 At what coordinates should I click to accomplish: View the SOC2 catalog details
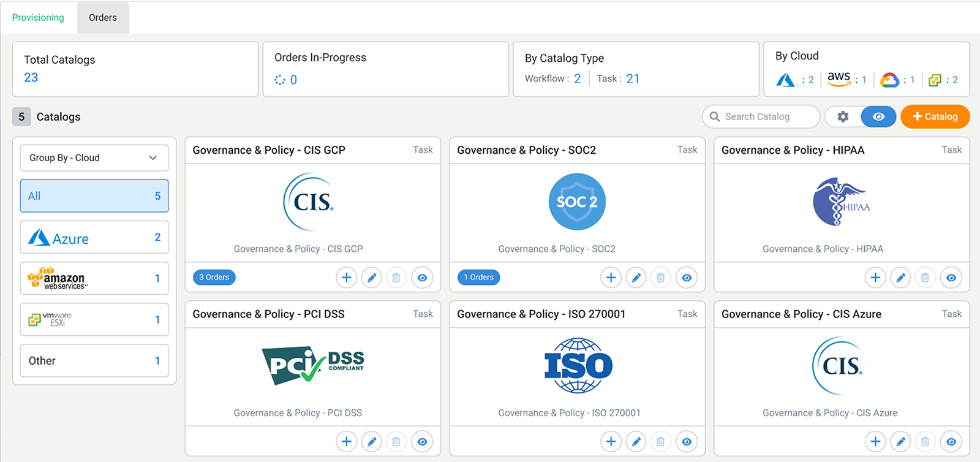point(687,278)
